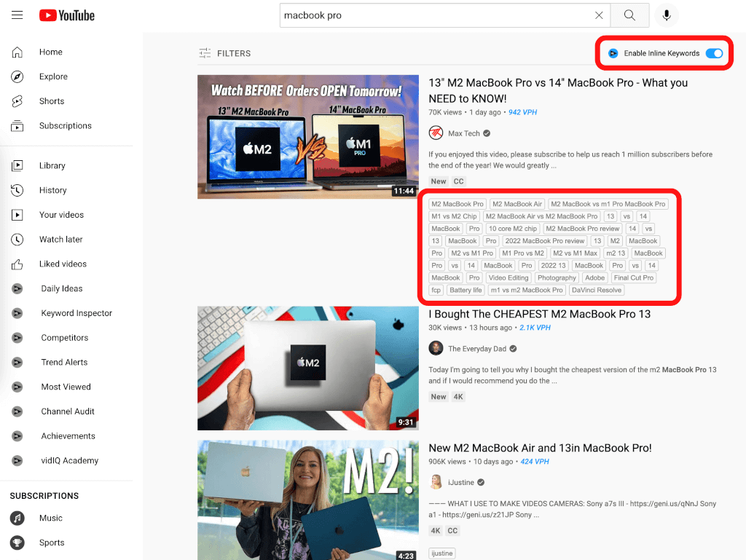Open History in the sidebar
746x560 pixels.
click(52, 190)
